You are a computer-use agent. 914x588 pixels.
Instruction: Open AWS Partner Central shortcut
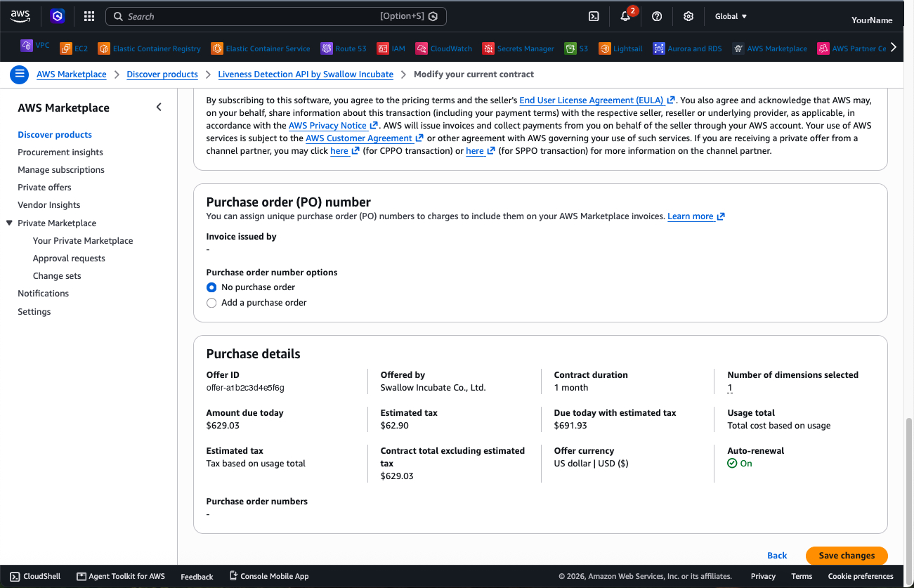pyautogui.click(x=852, y=48)
